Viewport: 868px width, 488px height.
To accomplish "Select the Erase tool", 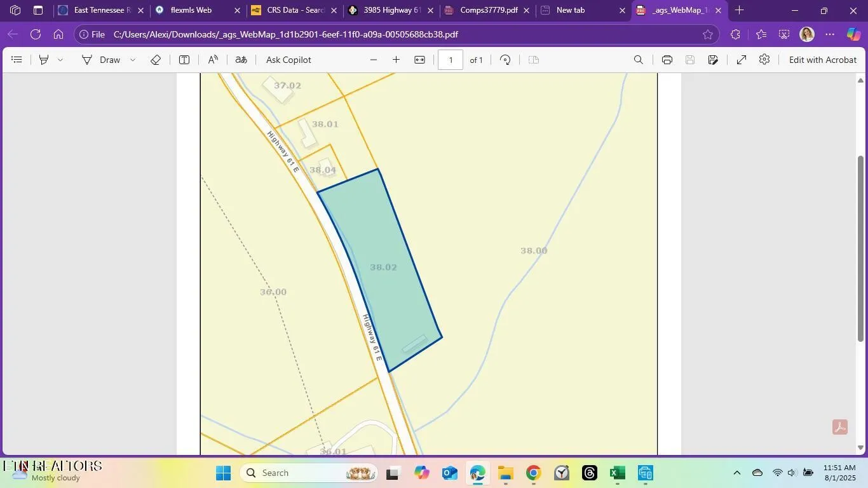I will [156, 60].
